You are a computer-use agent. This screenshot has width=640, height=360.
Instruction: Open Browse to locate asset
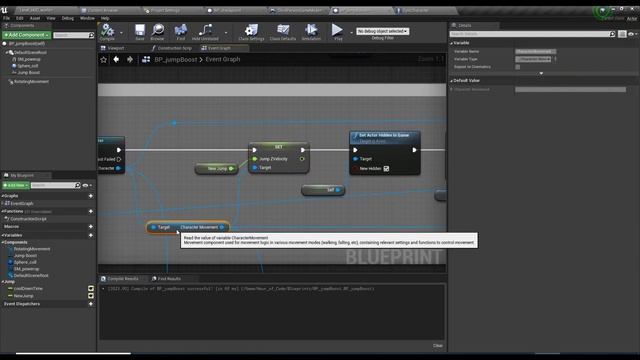[x=157, y=32]
